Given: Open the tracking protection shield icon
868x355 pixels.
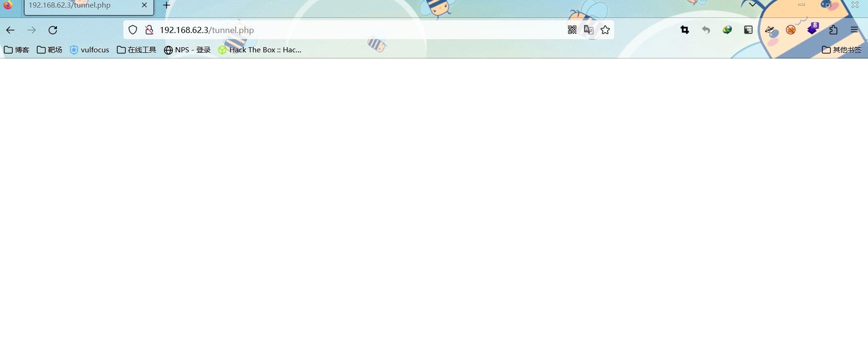Looking at the screenshot, I should [133, 30].
